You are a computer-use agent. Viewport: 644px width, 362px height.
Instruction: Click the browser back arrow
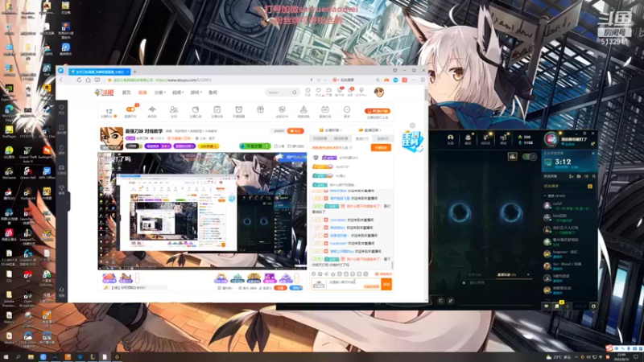click(62, 80)
